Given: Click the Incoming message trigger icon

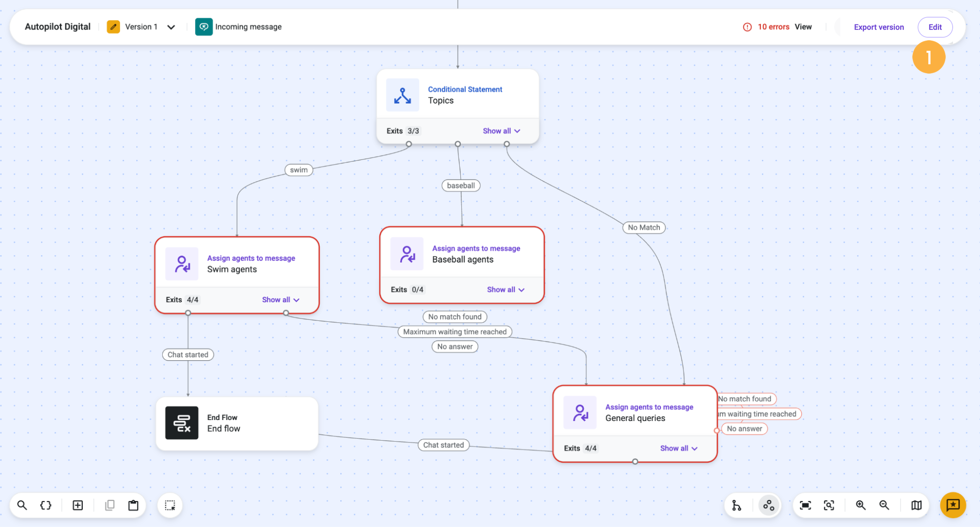Looking at the screenshot, I should point(203,26).
